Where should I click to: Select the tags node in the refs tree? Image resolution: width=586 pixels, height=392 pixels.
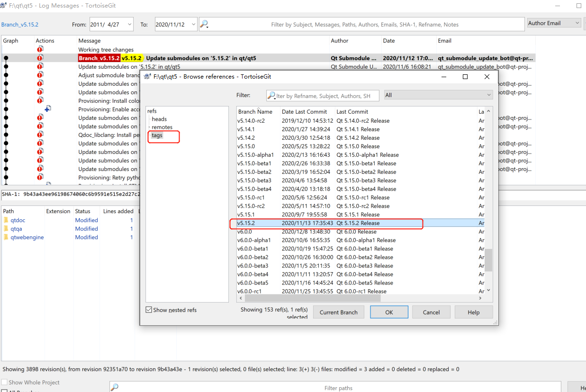coord(157,135)
